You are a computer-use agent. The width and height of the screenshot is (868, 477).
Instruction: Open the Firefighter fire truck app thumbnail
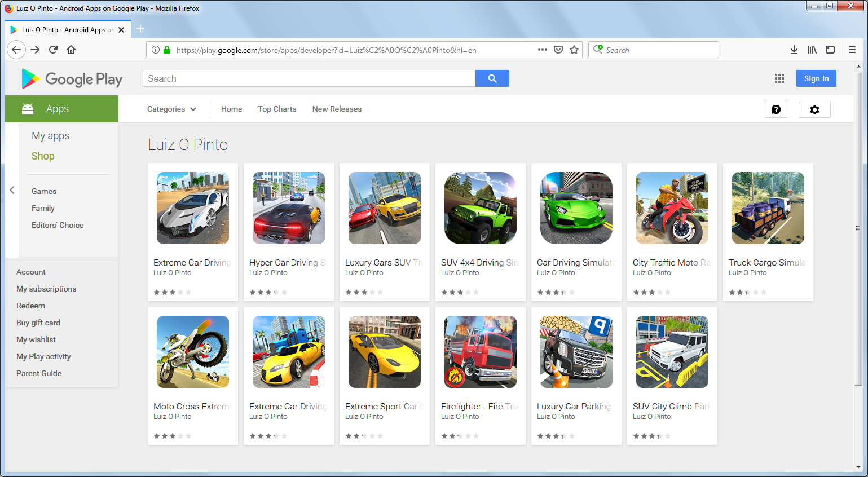[x=480, y=352]
